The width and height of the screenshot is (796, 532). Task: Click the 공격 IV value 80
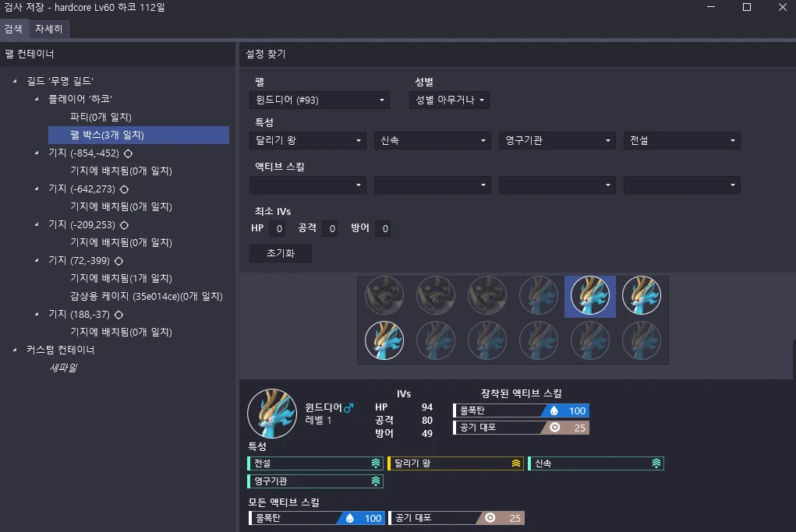pyautogui.click(x=427, y=421)
